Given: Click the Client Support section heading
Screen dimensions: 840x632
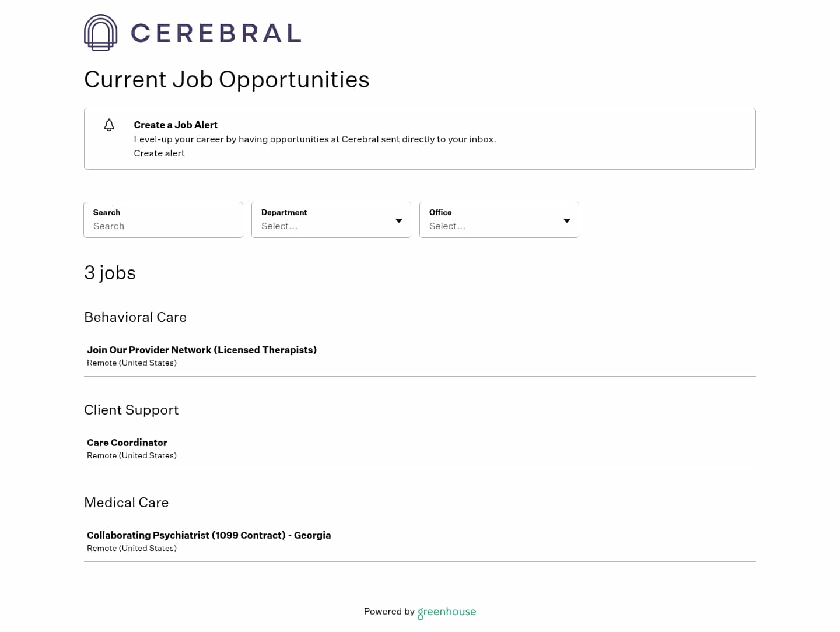Looking at the screenshot, I should click(131, 410).
